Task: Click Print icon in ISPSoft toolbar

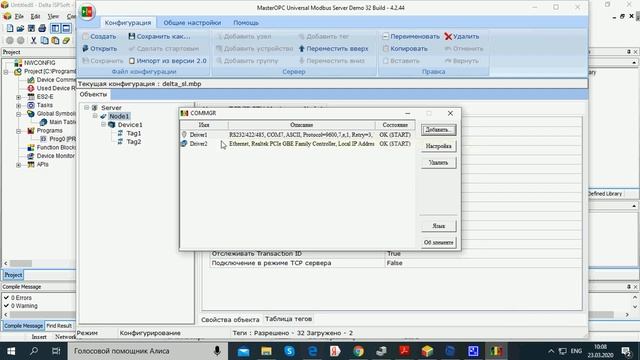Action: click(42, 28)
